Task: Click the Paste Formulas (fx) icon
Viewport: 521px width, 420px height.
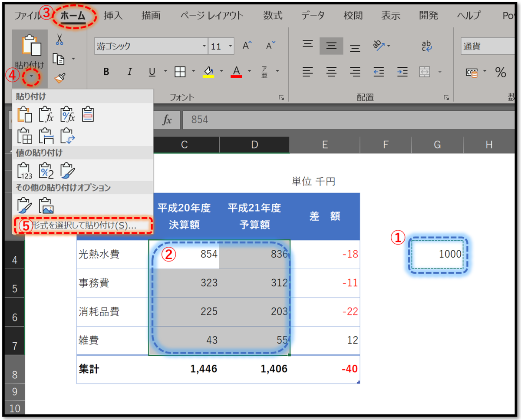Action: pyautogui.click(x=46, y=114)
